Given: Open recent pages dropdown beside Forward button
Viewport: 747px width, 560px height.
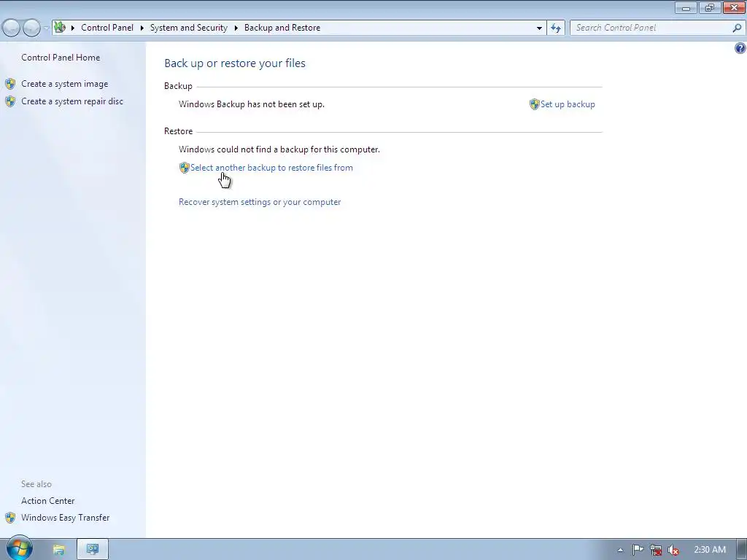Looking at the screenshot, I should (x=46, y=28).
